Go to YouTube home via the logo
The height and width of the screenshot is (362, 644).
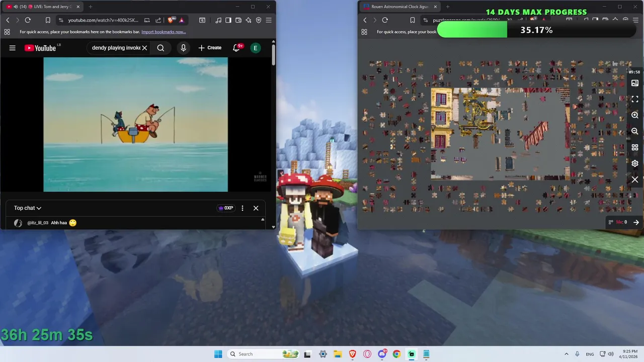point(40,48)
